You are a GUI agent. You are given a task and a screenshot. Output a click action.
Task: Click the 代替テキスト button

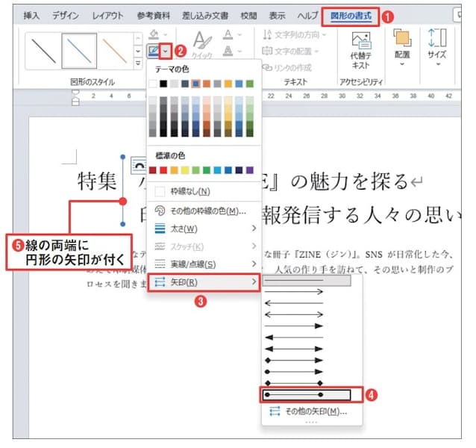[x=360, y=50]
